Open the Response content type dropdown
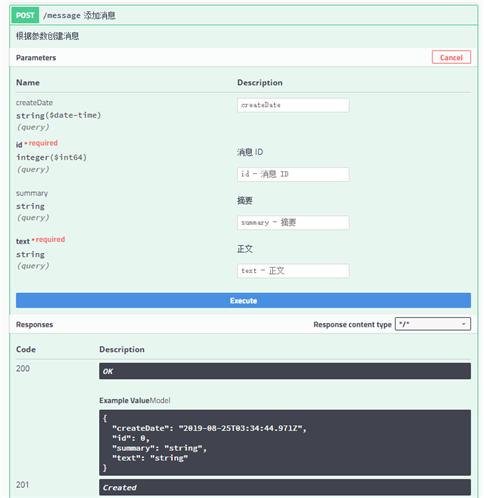484x498 pixels. pyautogui.click(x=433, y=324)
